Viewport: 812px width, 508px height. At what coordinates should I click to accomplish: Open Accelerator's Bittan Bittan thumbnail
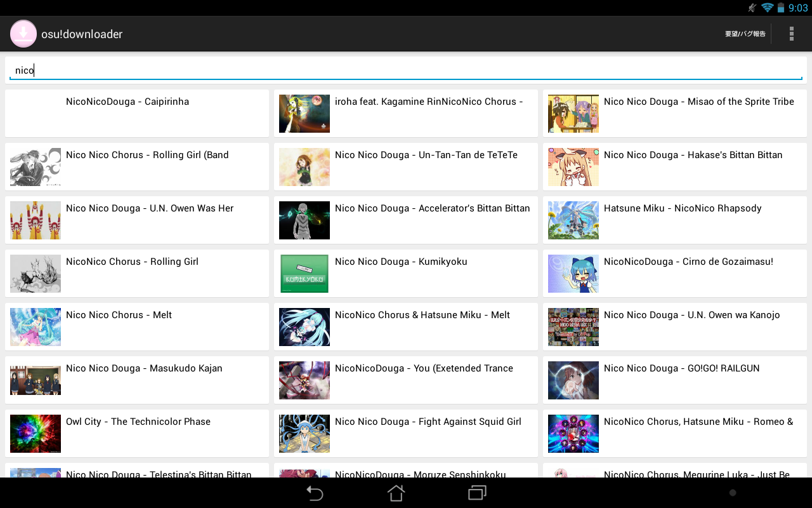pos(304,220)
